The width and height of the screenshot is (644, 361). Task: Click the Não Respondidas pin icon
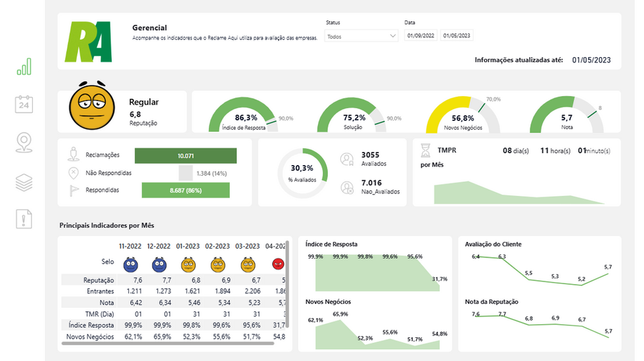coord(74,173)
